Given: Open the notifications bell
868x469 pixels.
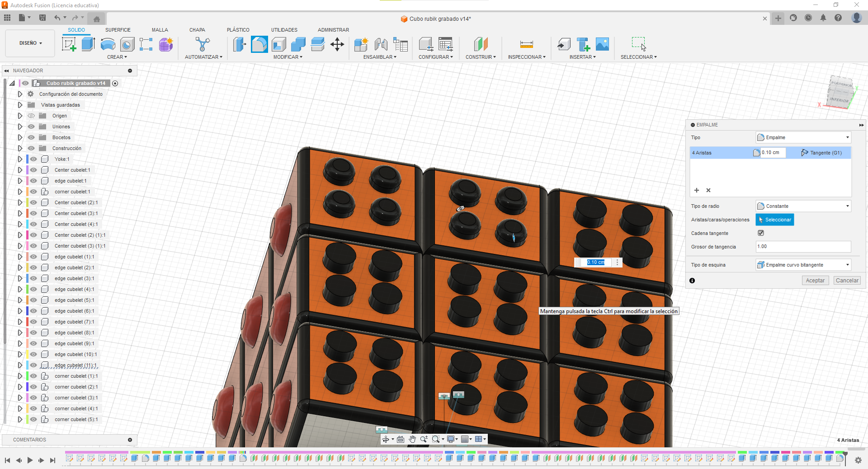Looking at the screenshot, I should [x=823, y=18].
